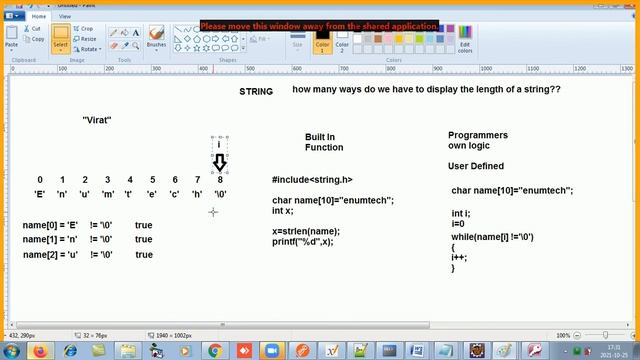Viewport: 640px width, 360px height.
Task: Click the Copy command
Action: (34, 39)
